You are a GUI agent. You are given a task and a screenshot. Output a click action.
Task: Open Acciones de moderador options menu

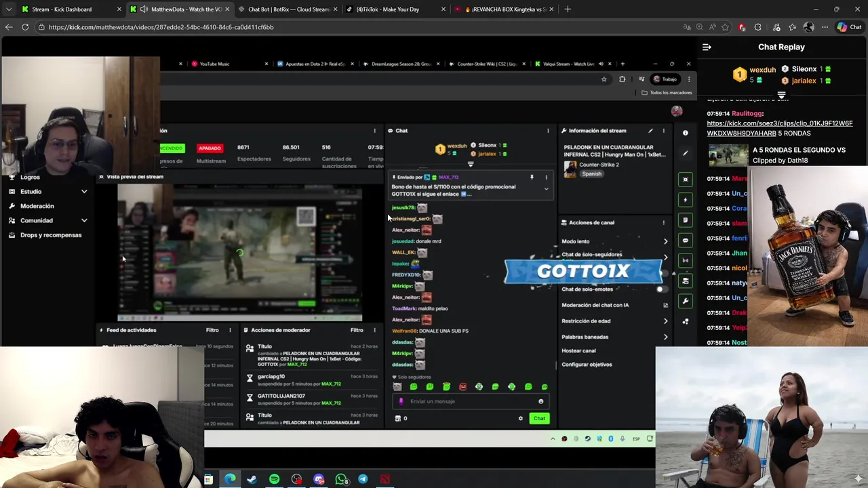(x=374, y=330)
